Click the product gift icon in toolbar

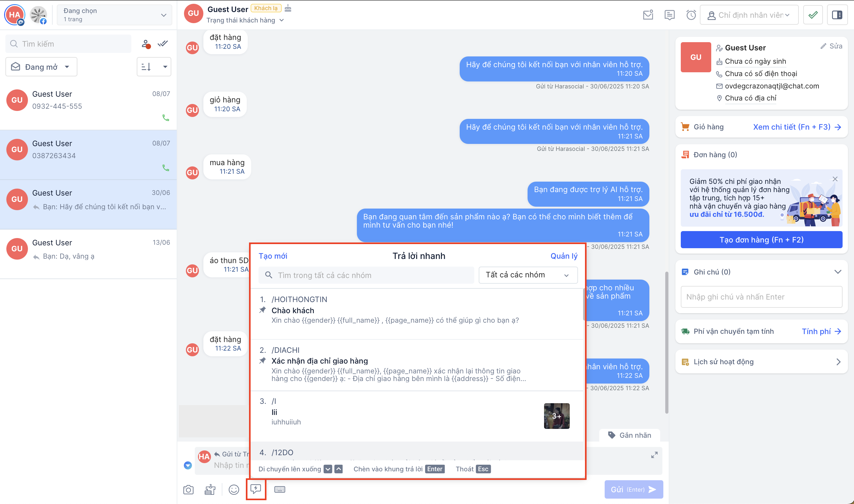coord(210,489)
